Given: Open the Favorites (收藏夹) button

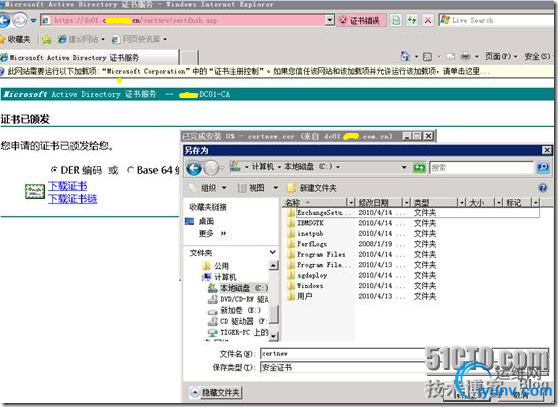Looking at the screenshot, I should (x=15, y=39).
